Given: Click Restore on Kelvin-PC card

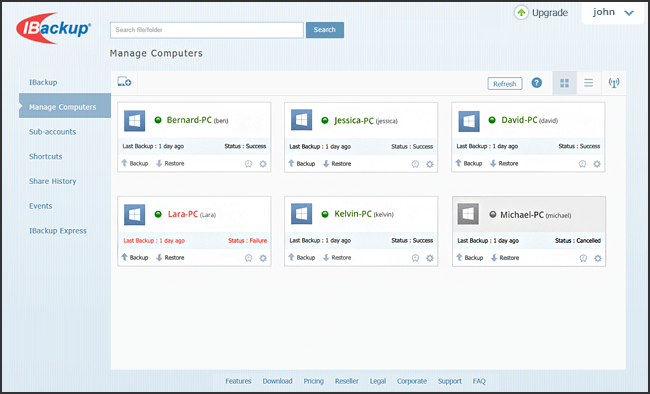Looking at the screenshot, I should point(337,258).
